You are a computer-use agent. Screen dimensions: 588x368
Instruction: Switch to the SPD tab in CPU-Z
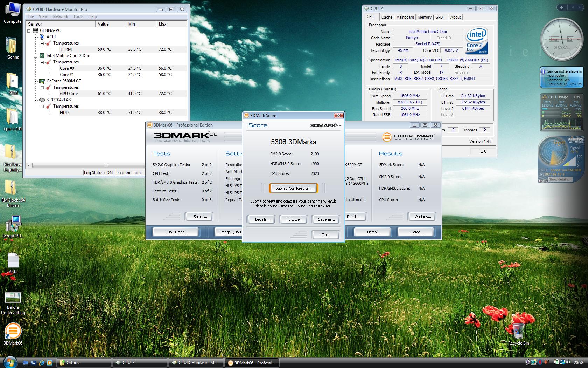pyautogui.click(x=439, y=17)
